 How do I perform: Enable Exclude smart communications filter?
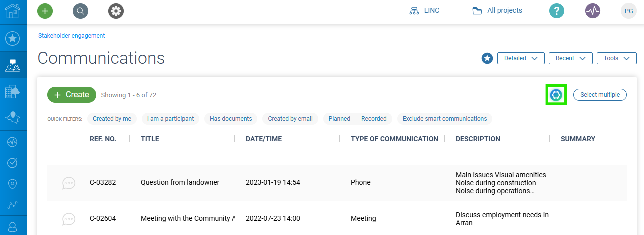pyautogui.click(x=445, y=119)
